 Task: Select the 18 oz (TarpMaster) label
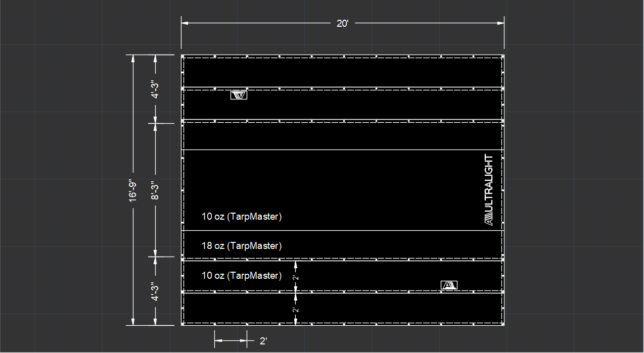[242, 246]
